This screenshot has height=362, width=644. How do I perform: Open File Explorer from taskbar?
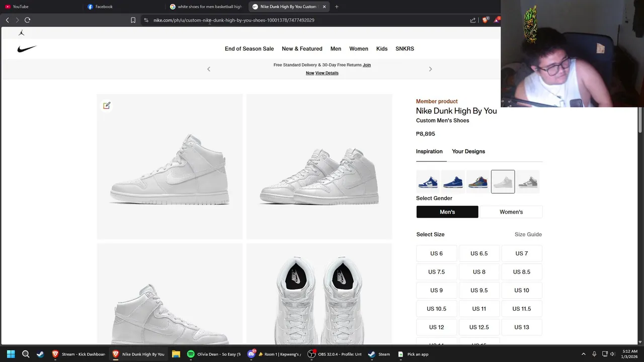coord(176,354)
